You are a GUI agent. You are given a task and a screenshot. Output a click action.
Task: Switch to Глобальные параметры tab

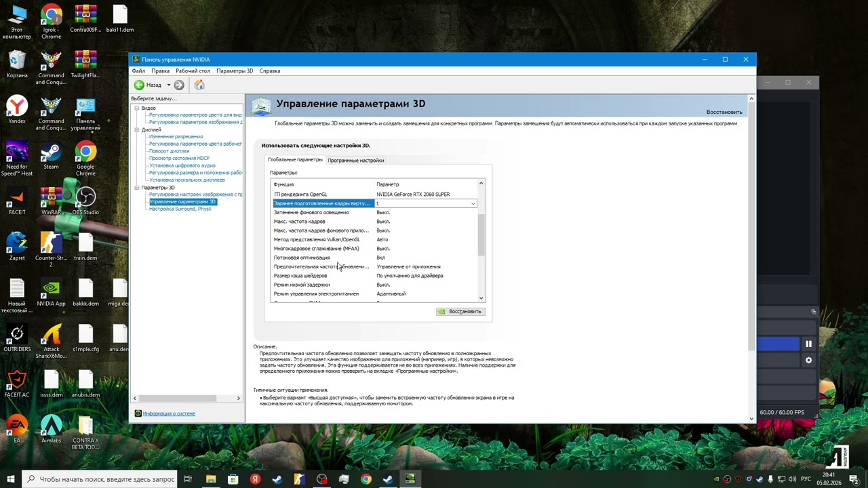point(295,160)
